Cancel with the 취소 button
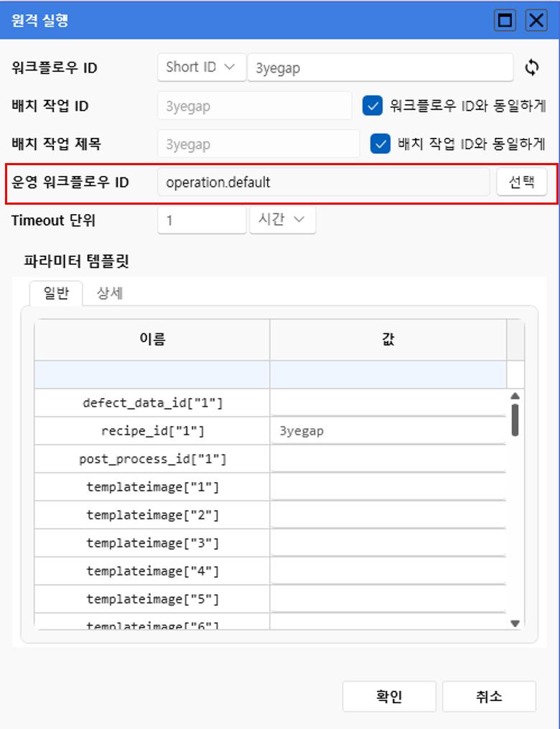560x729 pixels. click(488, 696)
